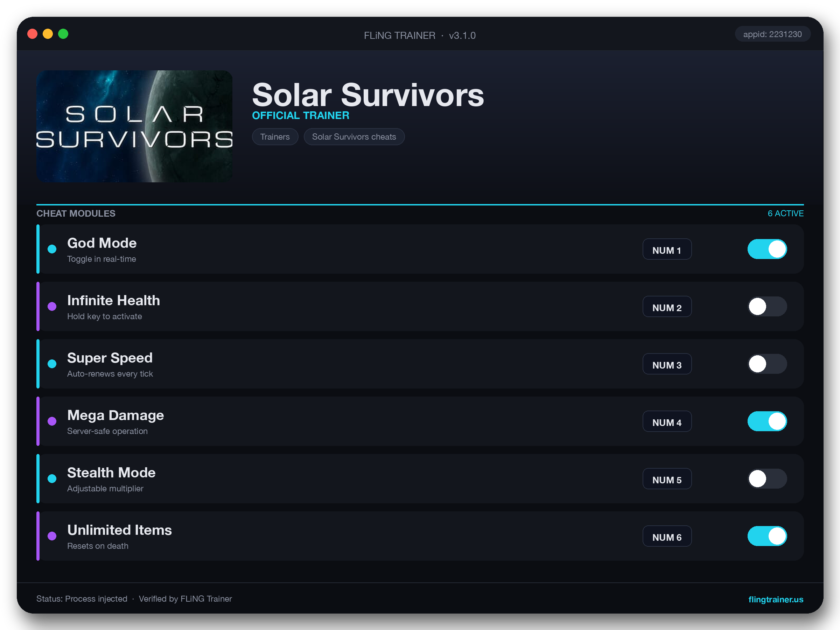840x630 pixels.
Task: Click the Unlimited Items title
Action: tap(120, 530)
